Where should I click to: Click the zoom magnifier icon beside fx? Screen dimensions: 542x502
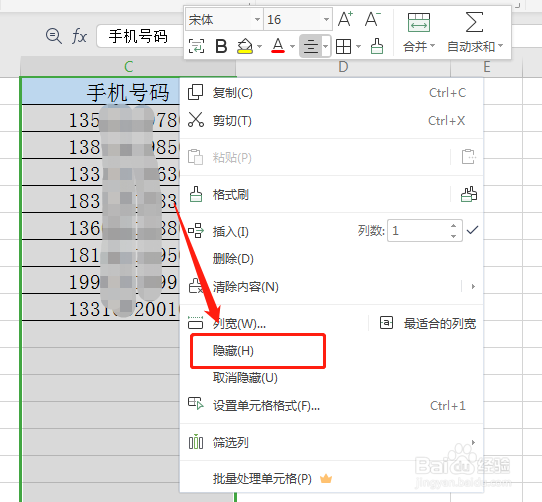[54, 36]
